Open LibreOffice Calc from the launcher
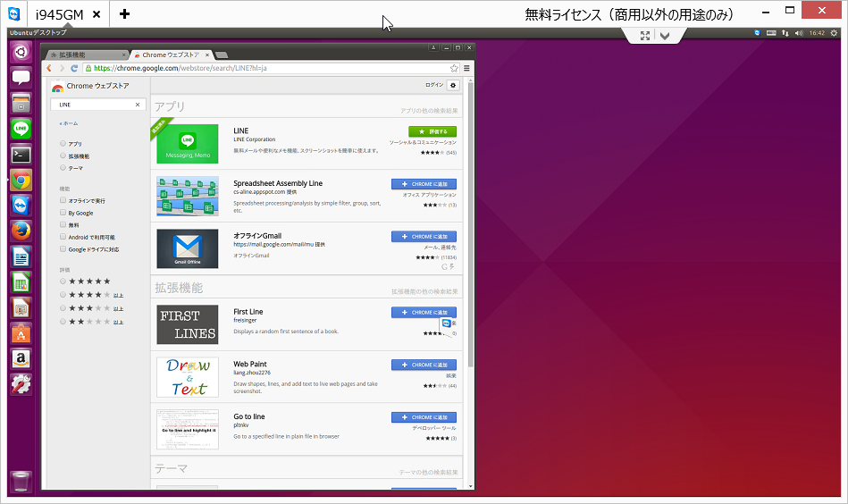The image size is (848, 504). tap(21, 282)
